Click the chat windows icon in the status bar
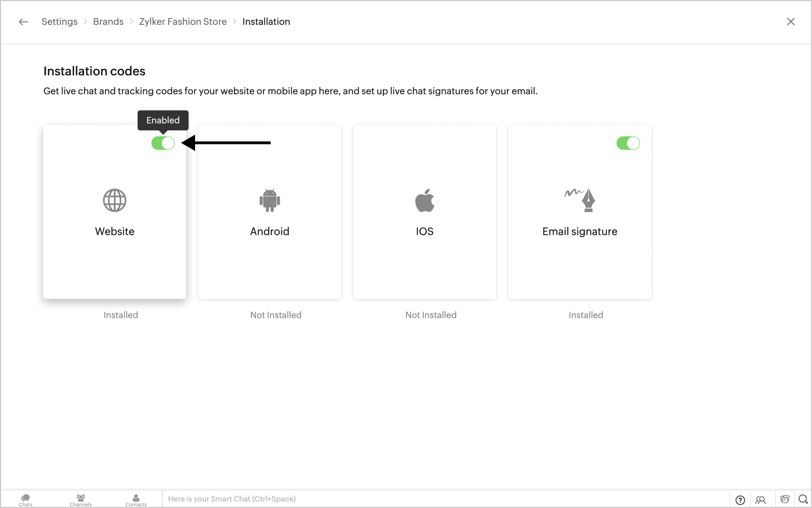 click(784, 499)
